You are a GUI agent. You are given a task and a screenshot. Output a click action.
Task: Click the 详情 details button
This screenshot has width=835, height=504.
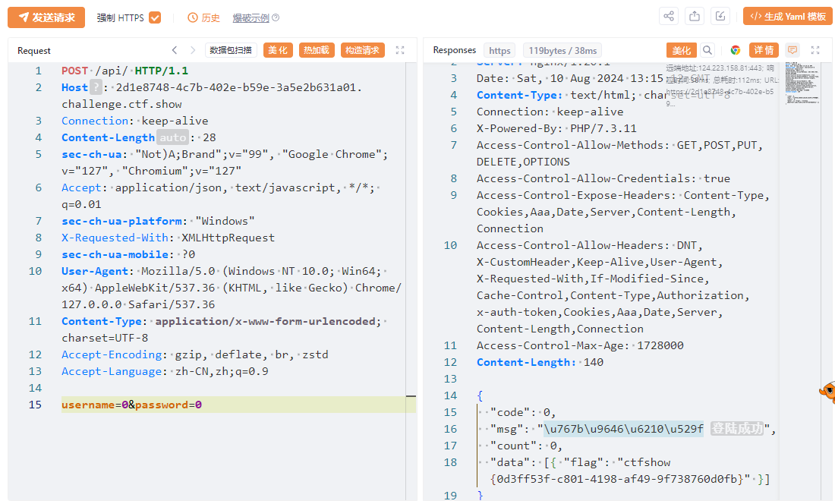tap(764, 50)
